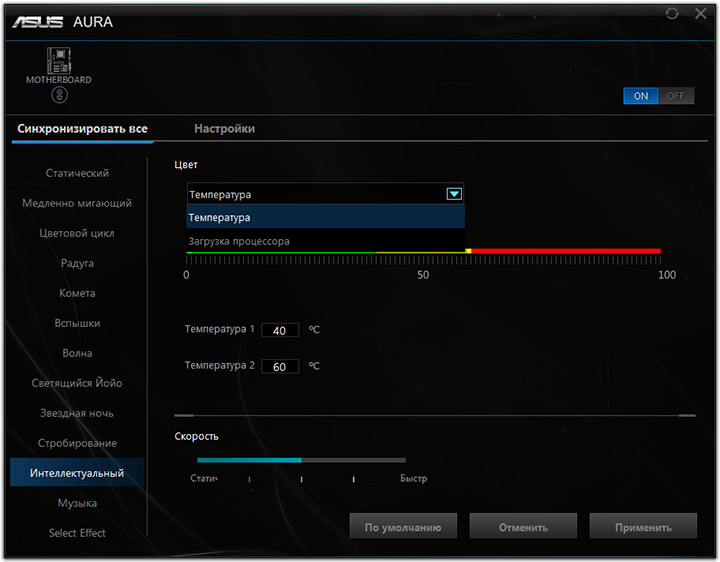Screen dimensions: 720x562
Task: Open the Select Effect option
Action: (77, 533)
